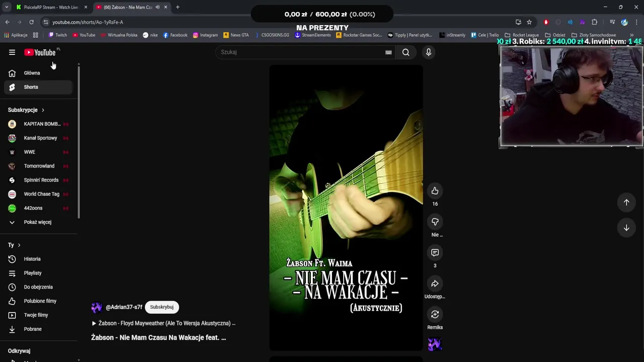644x362 pixels.
Task: Subscribe with the Subskrybuj button
Action: click(x=162, y=307)
